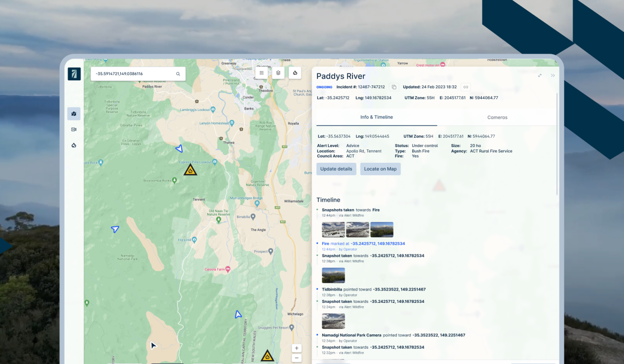Select camera arrow near Tharwa
The width and height of the screenshot is (624, 364).
click(x=179, y=148)
